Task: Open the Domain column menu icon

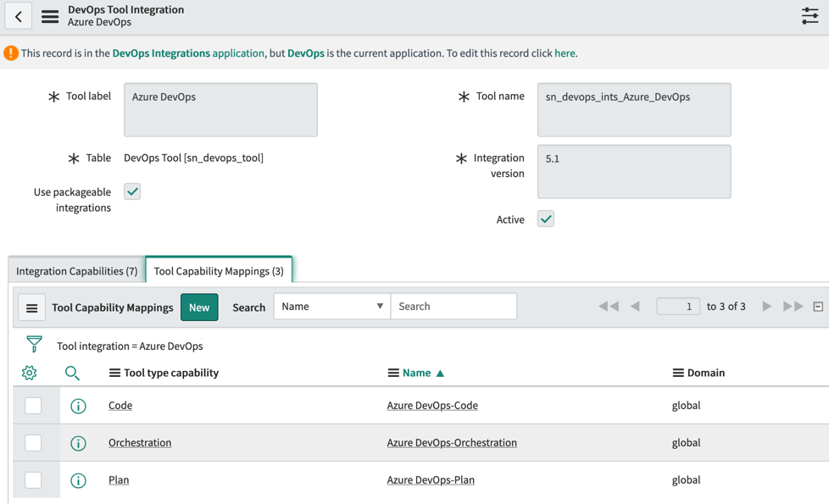Action: click(x=678, y=373)
